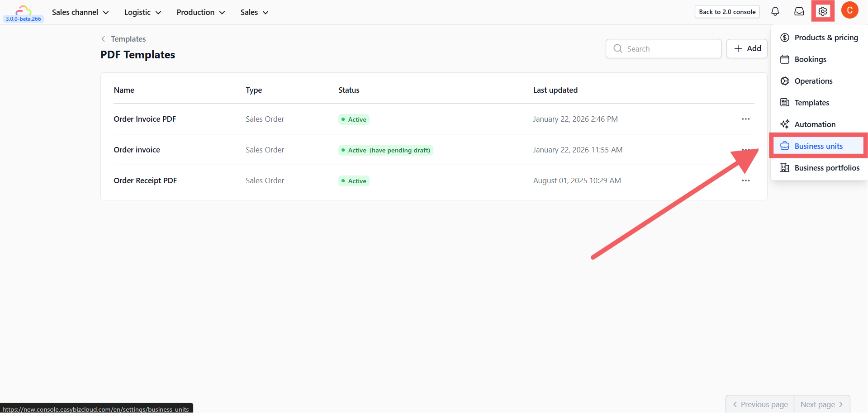Click the Name column header

[124, 90]
